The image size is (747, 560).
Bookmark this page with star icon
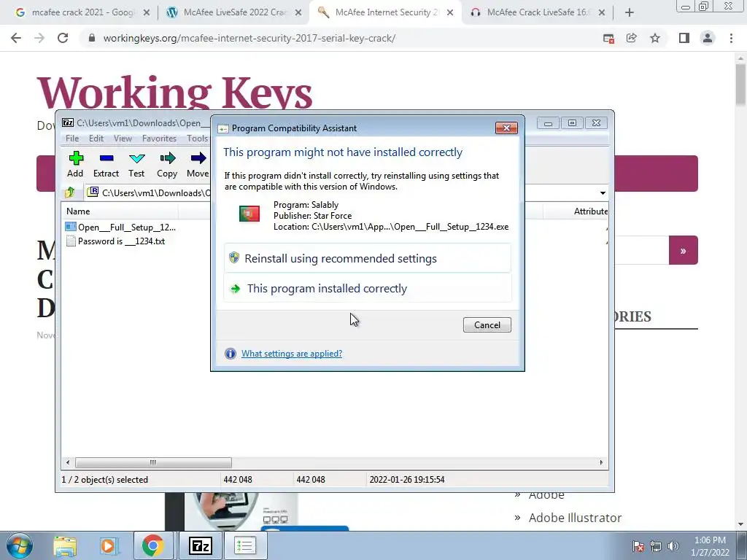click(x=655, y=38)
